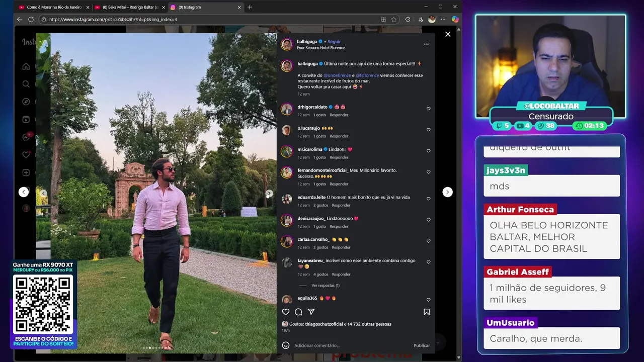Expand Ver respostas (1) replies
The image size is (644, 362).
[325, 286]
